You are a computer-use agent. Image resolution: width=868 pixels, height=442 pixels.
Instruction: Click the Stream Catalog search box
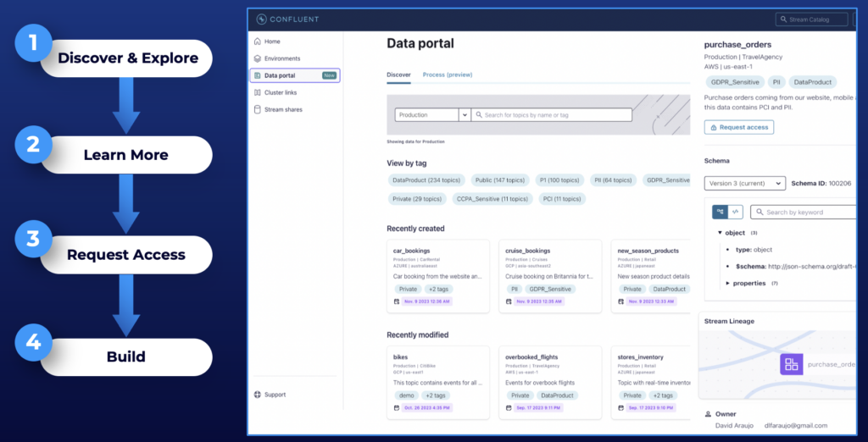(x=811, y=19)
